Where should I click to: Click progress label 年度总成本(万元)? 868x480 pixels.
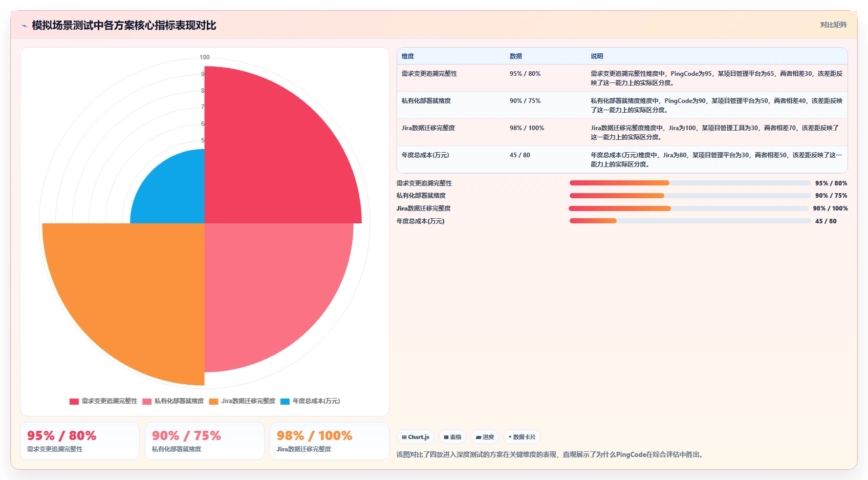[421, 221]
